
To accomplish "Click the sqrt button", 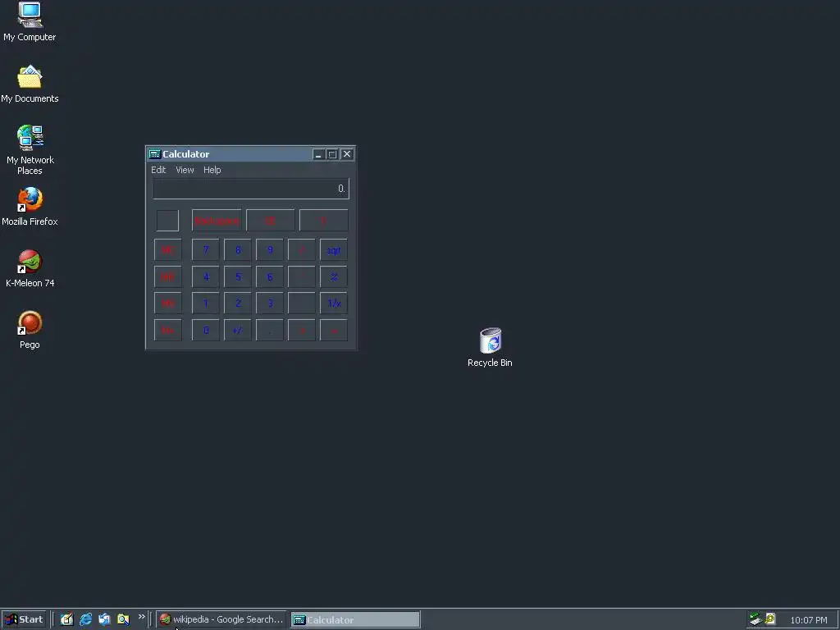I will coord(334,249).
